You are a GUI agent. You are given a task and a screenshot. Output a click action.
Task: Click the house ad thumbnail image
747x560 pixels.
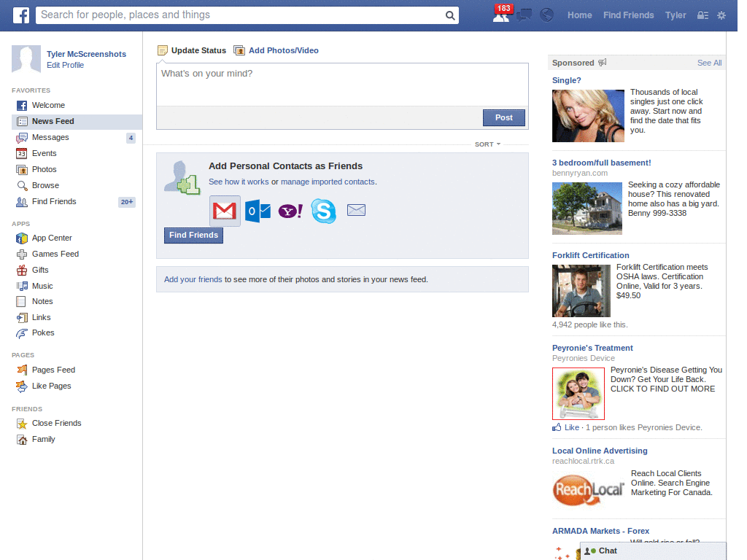point(587,209)
